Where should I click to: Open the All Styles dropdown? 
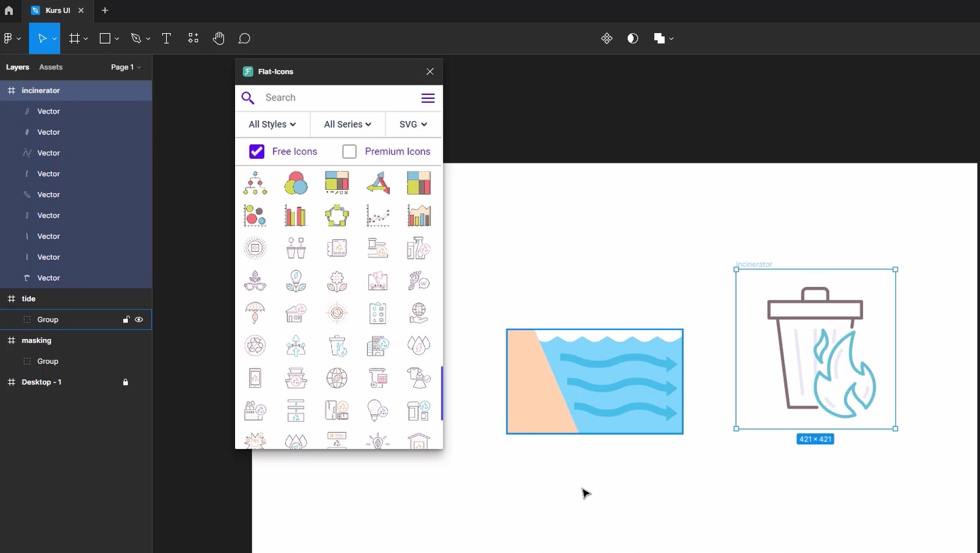point(272,124)
